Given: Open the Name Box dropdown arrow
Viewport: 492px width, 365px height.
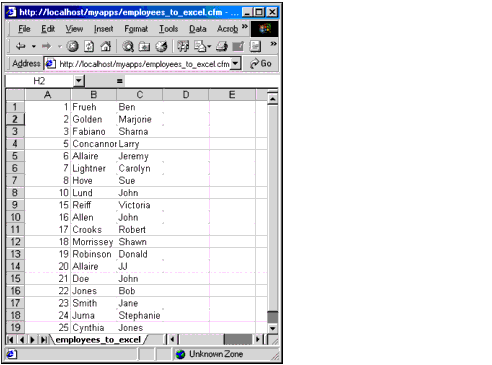Looking at the screenshot, I should click(x=79, y=81).
